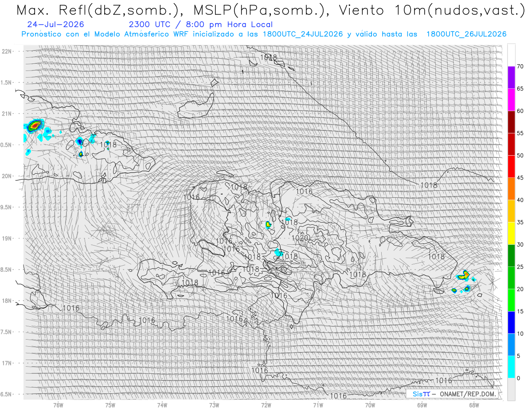Click the "19N" latitude label
This screenshot has height=411, width=532.
pos(7,238)
